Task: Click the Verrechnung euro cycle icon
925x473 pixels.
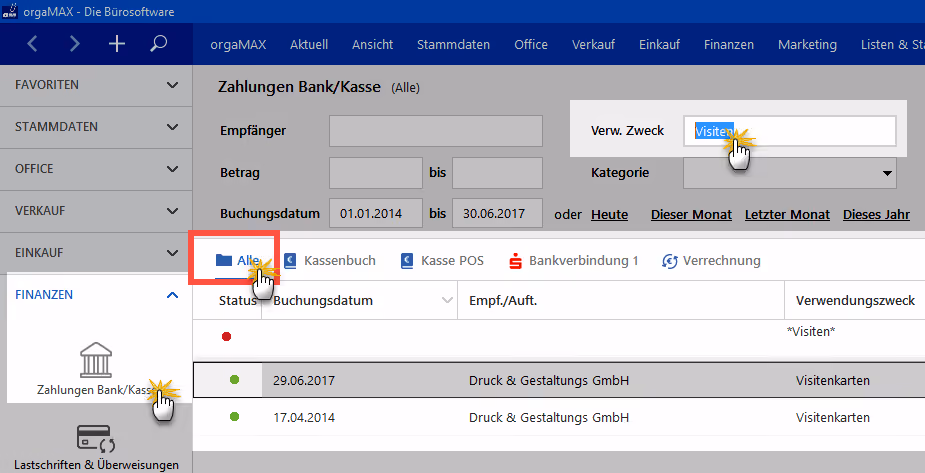Action: click(670, 261)
